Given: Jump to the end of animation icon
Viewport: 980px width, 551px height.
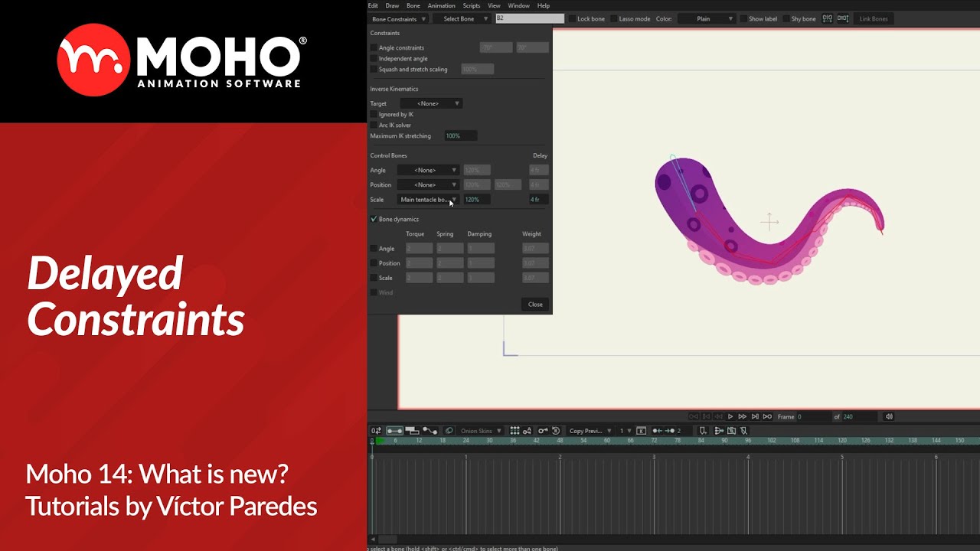Looking at the screenshot, I should click(x=755, y=417).
